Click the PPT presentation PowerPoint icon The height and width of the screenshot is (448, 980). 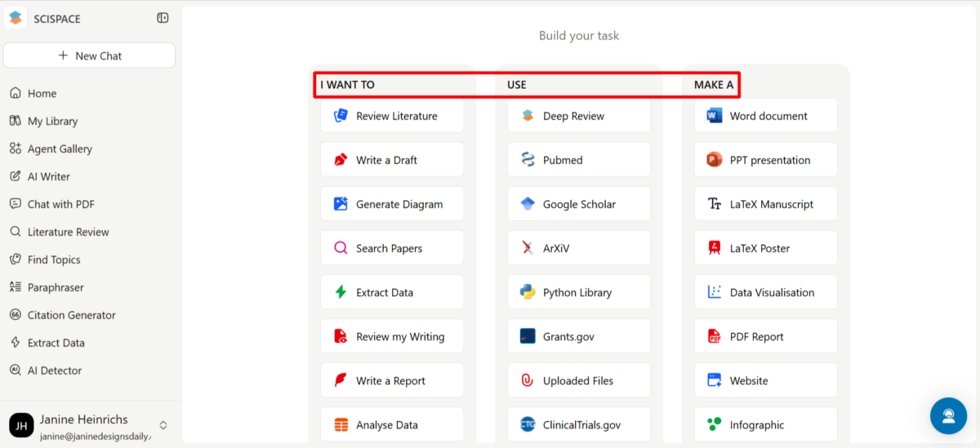click(715, 160)
